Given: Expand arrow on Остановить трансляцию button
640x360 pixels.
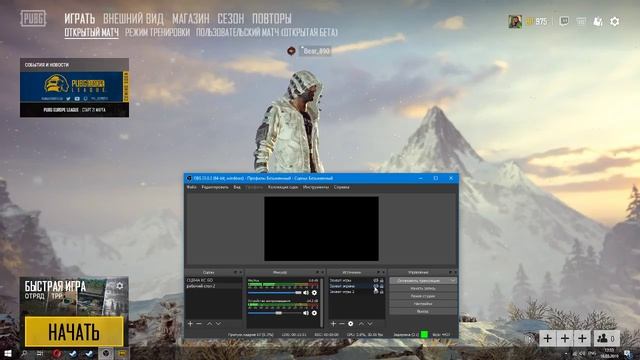Looking at the screenshot, I should pyautogui.click(x=453, y=281).
